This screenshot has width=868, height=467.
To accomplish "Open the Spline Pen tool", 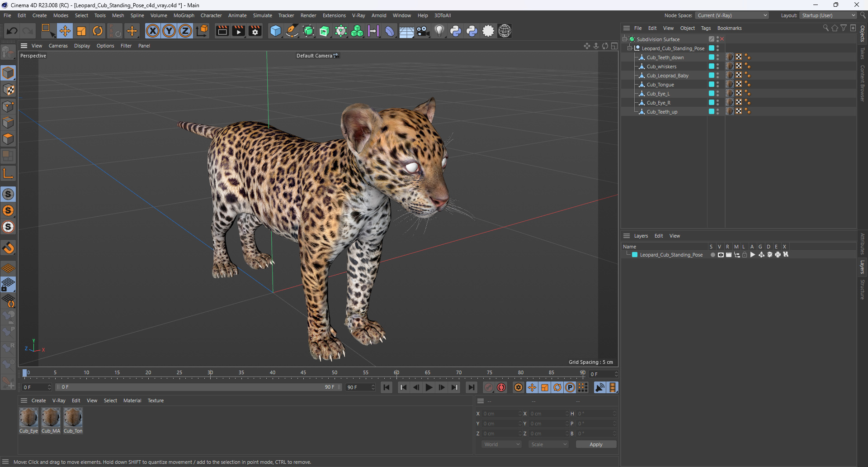I will click(292, 31).
